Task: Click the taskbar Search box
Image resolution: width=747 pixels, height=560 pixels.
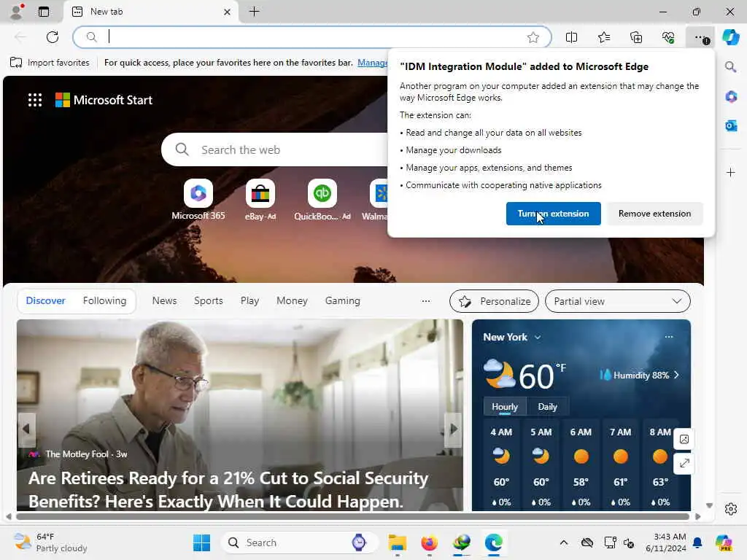Action: 299,542
